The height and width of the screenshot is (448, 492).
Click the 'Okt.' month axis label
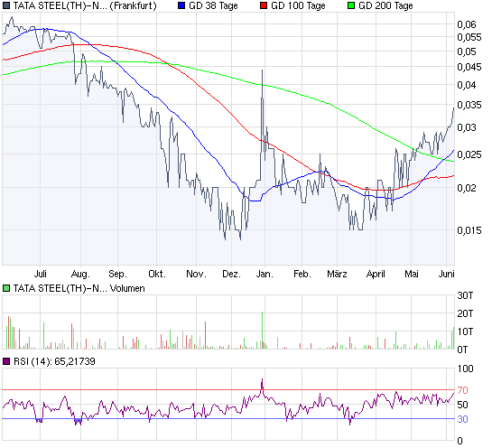point(157,274)
